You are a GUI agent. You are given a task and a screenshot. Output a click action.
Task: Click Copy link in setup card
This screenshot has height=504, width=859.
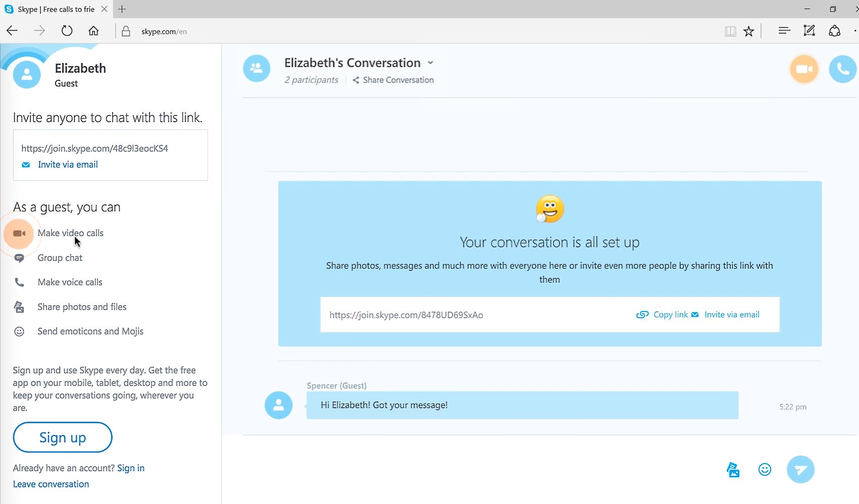(x=670, y=315)
